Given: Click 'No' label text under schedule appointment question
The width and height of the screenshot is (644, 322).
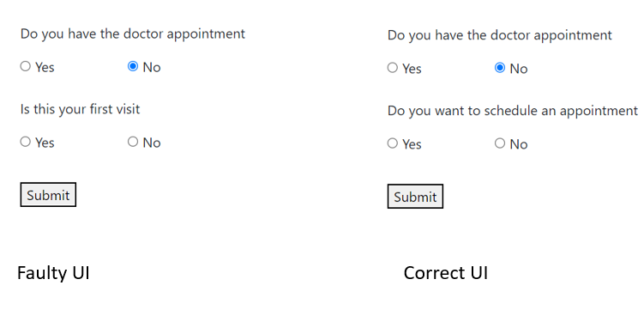Looking at the screenshot, I should click(519, 144).
